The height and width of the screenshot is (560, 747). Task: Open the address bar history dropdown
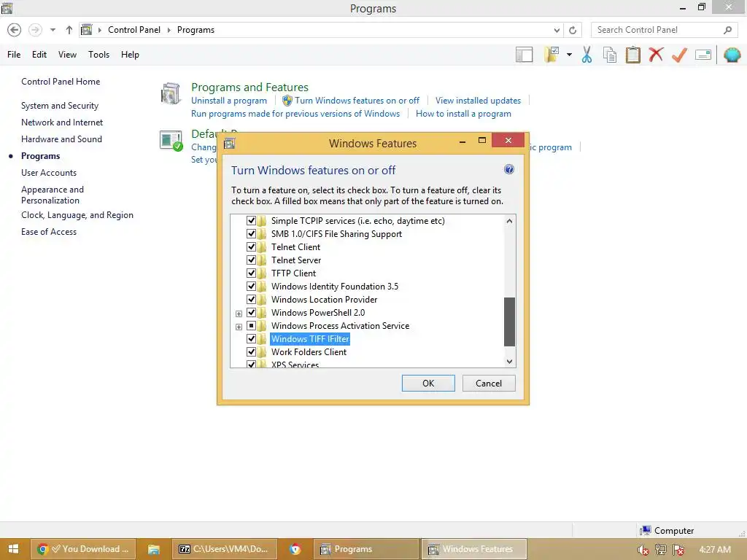click(557, 30)
